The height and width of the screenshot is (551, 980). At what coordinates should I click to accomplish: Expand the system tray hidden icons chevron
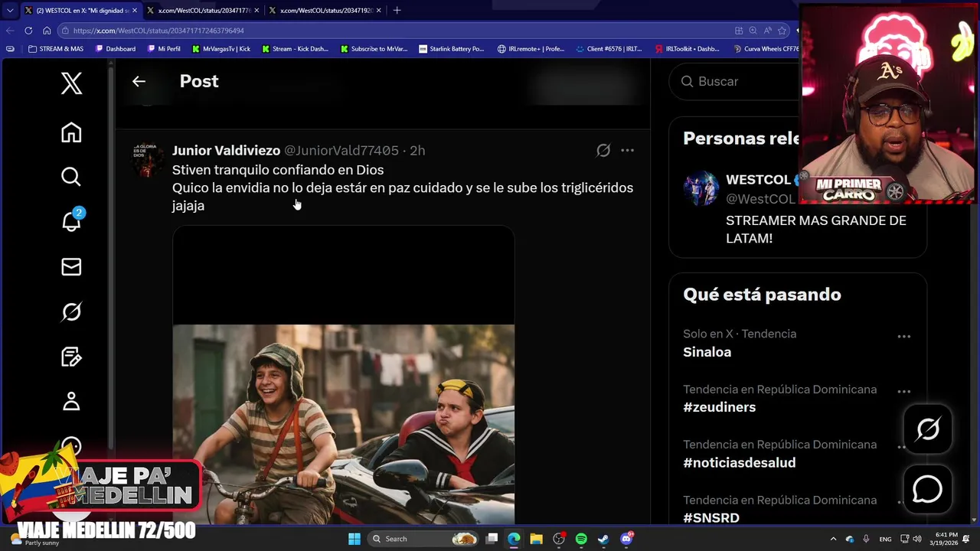833,539
